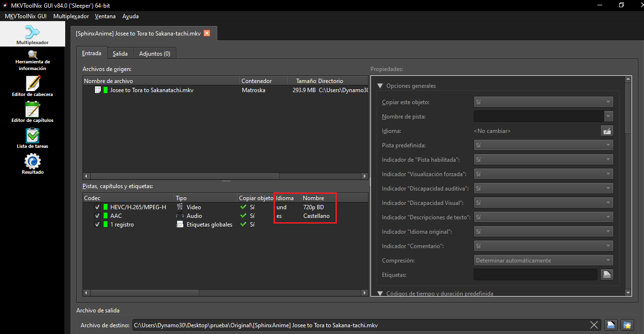
Task: Open the 'Copiar este objeto' dropdown
Action: pos(543,102)
